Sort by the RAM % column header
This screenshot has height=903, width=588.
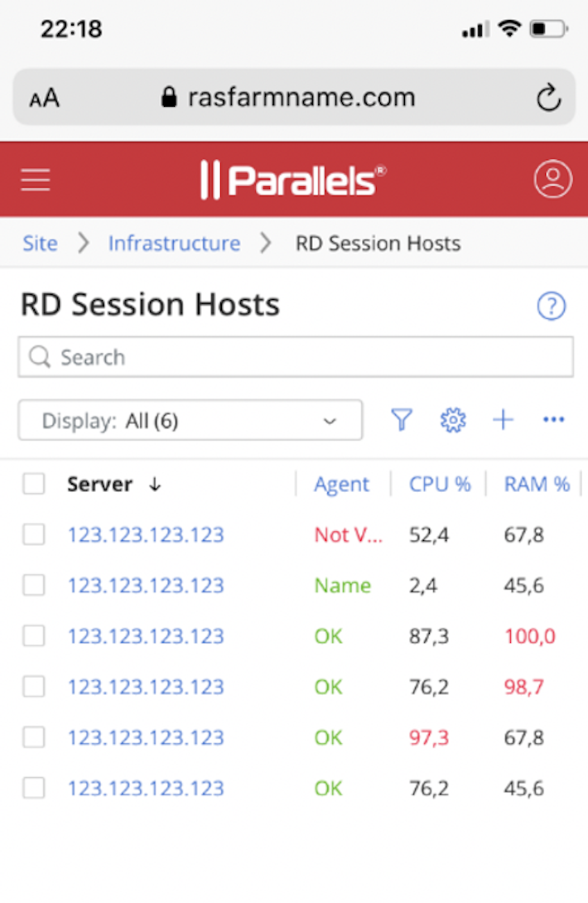click(x=537, y=485)
